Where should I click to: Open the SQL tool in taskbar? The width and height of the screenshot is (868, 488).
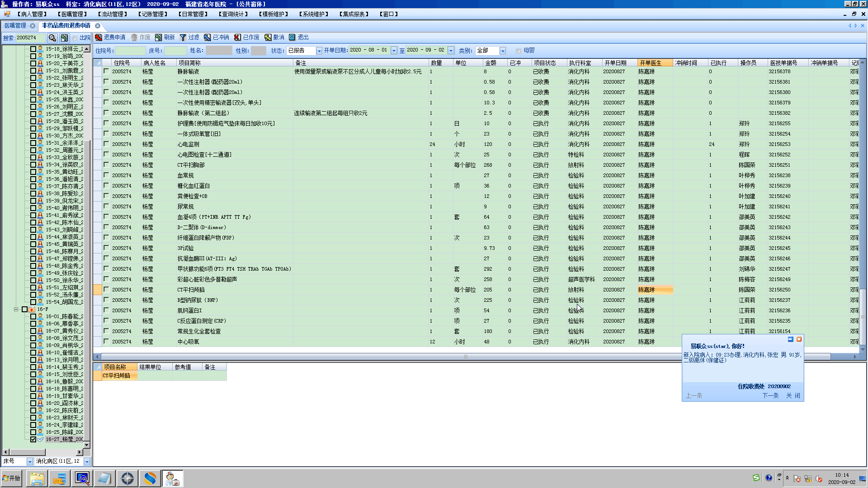(59, 479)
